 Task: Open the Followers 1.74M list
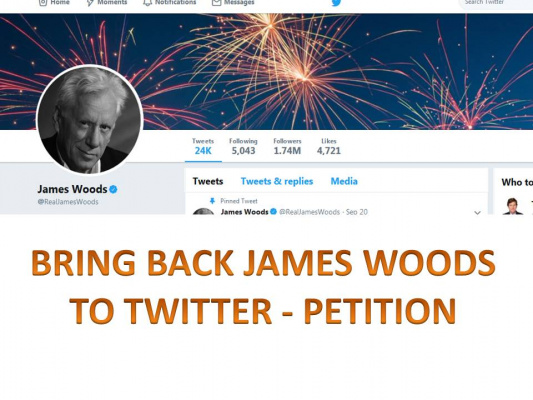click(287, 146)
